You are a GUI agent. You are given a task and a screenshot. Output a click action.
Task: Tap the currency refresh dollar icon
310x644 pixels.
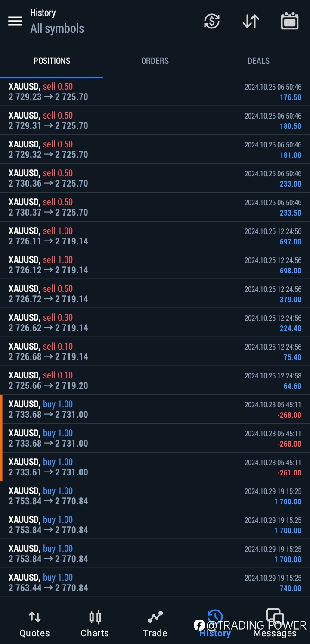pyautogui.click(x=212, y=21)
